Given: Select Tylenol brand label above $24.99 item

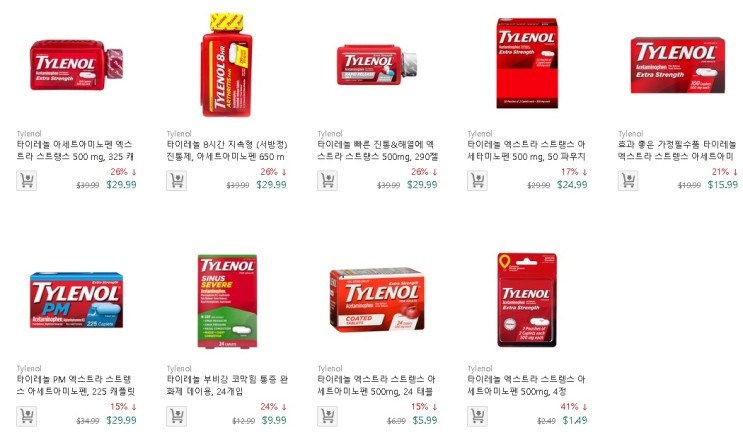Looking at the screenshot, I should tap(480, 134).
